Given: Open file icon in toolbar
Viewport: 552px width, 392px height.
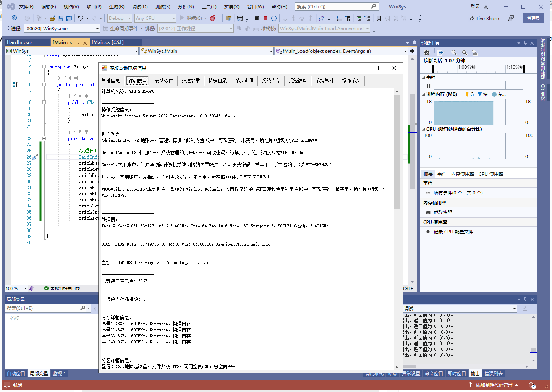Looking at the screenshot, I should (x=52, y=18).
